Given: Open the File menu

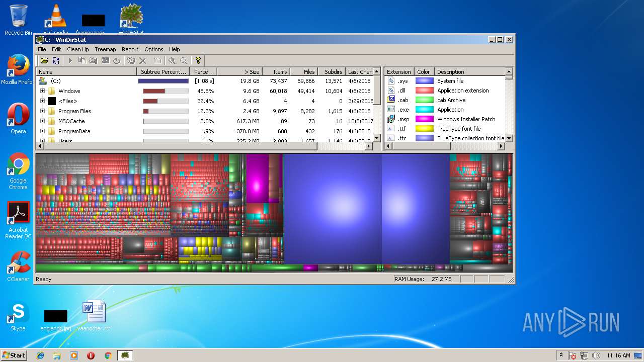Looking at the screenshot, I should [42, 49].
